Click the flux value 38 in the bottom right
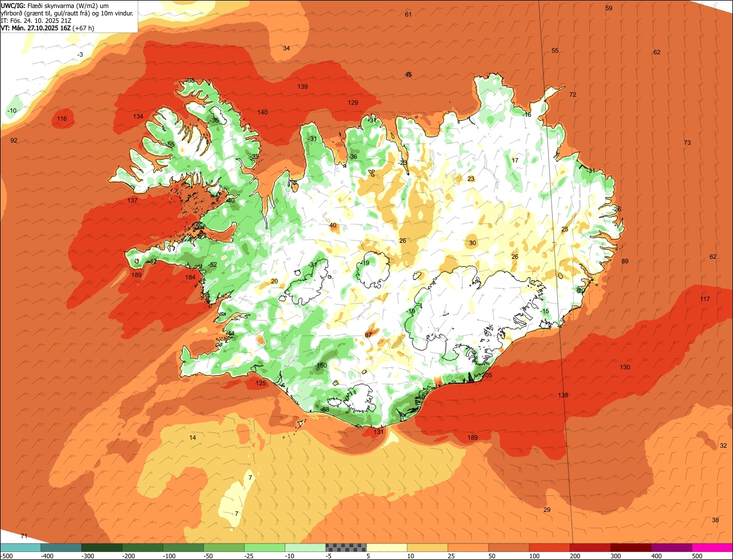The width and height of the screenshot is (733, 560). [715, 520]
